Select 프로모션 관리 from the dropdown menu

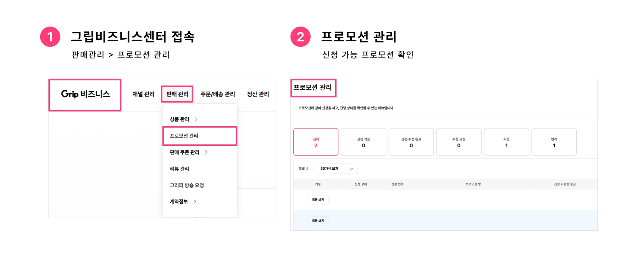184,136
